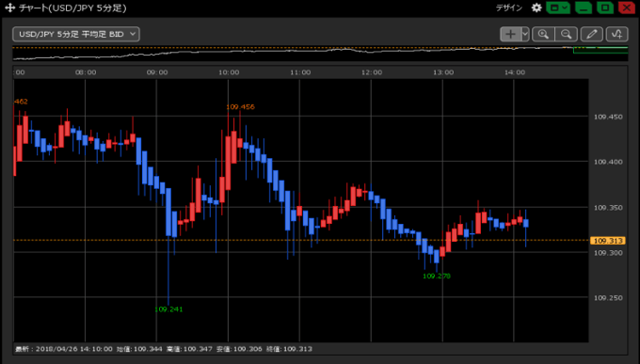Click the status bar 最新 2018/04/26 14:10:00 text

tap(64, 349)
